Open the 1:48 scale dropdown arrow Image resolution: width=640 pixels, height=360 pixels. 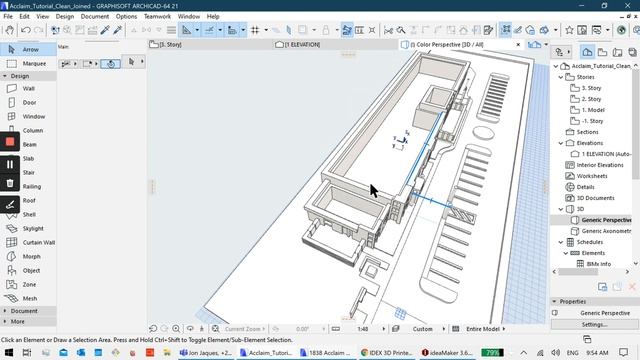383,329
